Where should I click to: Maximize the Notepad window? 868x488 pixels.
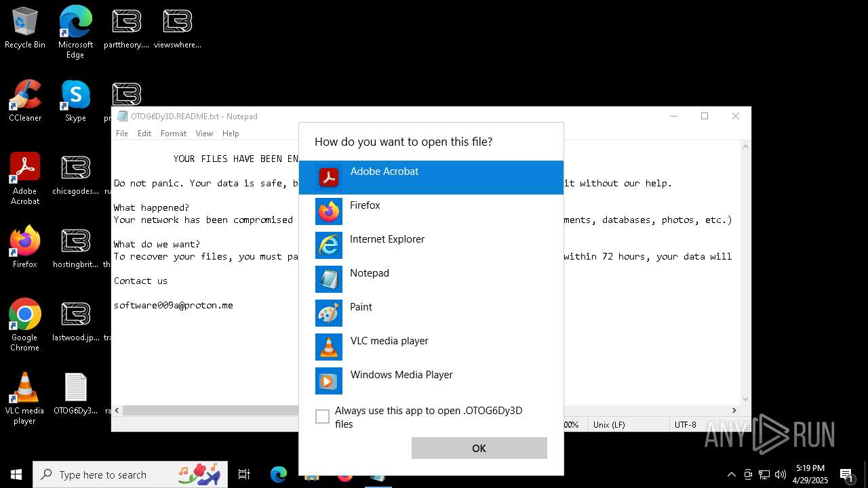click(x=705, y=116)
